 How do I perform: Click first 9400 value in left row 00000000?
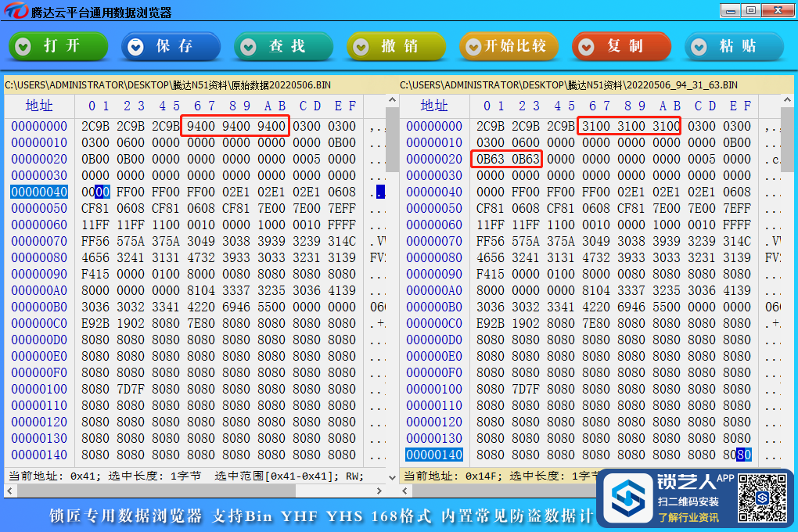(201, 126)
